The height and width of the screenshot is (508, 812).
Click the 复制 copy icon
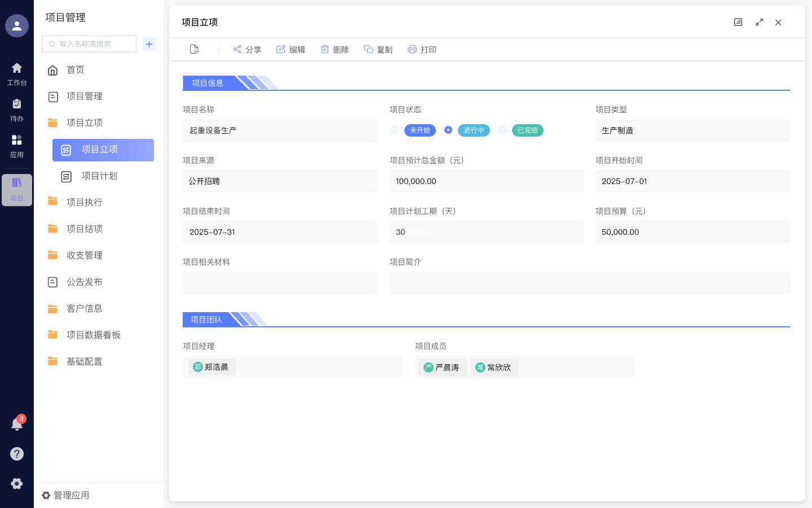pos(368,49)
